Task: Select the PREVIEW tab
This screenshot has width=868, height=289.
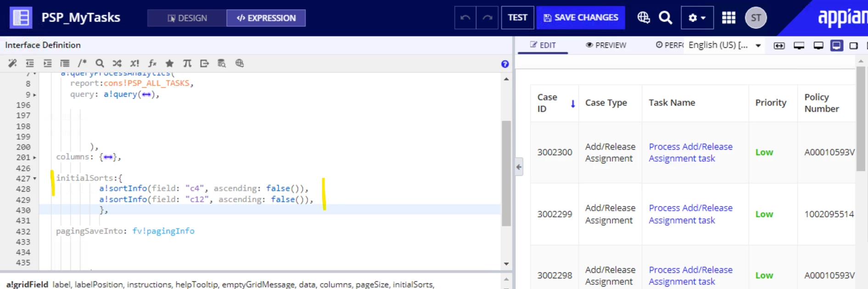Action: coord(606,45)
